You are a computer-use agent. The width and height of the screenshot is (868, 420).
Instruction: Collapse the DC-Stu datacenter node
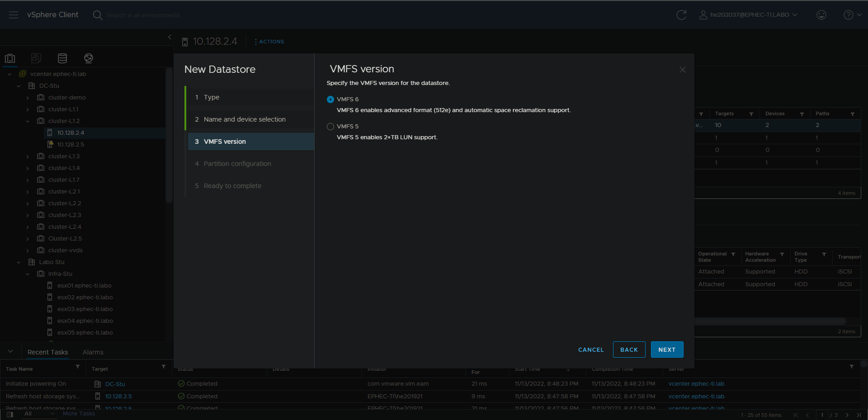[x=19, y=86]
